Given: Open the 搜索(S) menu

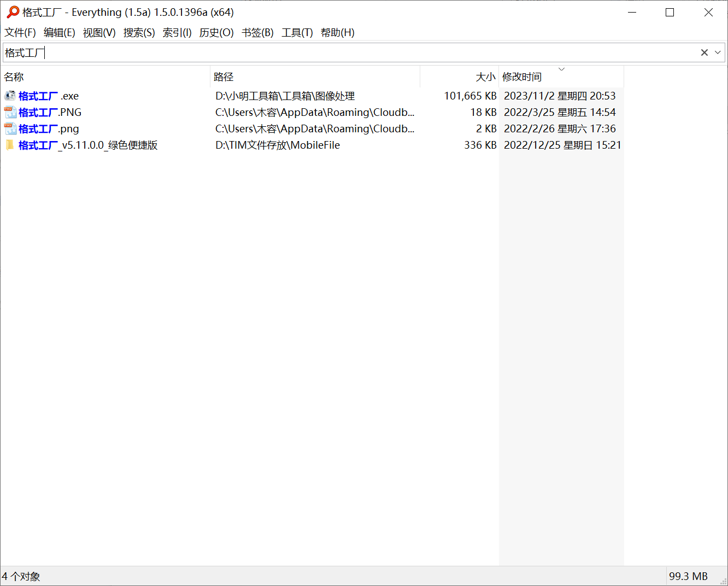Looking at the screenshot, I should pos(139,33).
